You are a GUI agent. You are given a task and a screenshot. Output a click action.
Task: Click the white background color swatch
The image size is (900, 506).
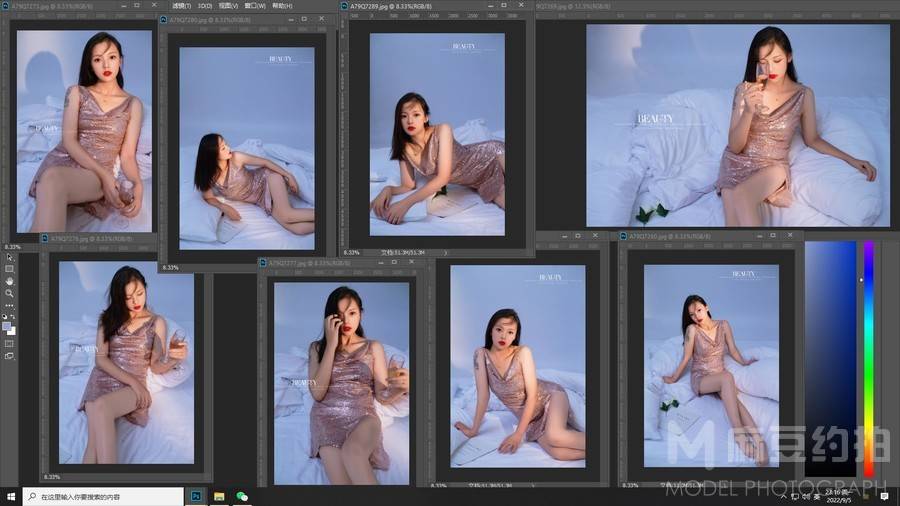click(x=12, y=332)
